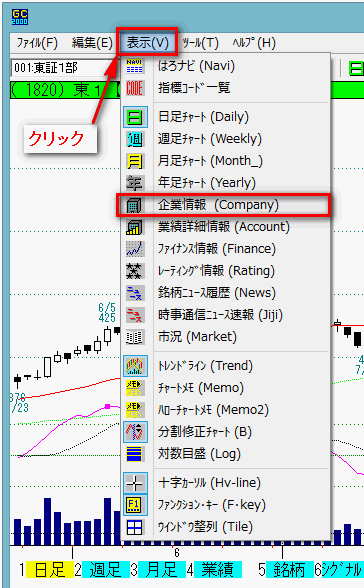Viewport: 364px width, 588px height.
Task: Open the 001:東証1部 market combo box
Action: pyautogui.click(x=64, y=68)
